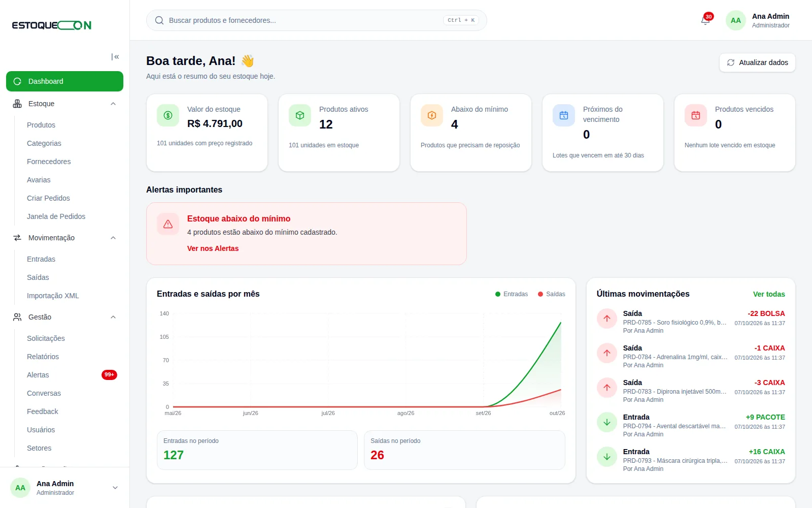The height and width of the screenshot is (508, 812).
Task: Click the Produtos vencidos calendar icon
Action: click(x=696, y=115)
